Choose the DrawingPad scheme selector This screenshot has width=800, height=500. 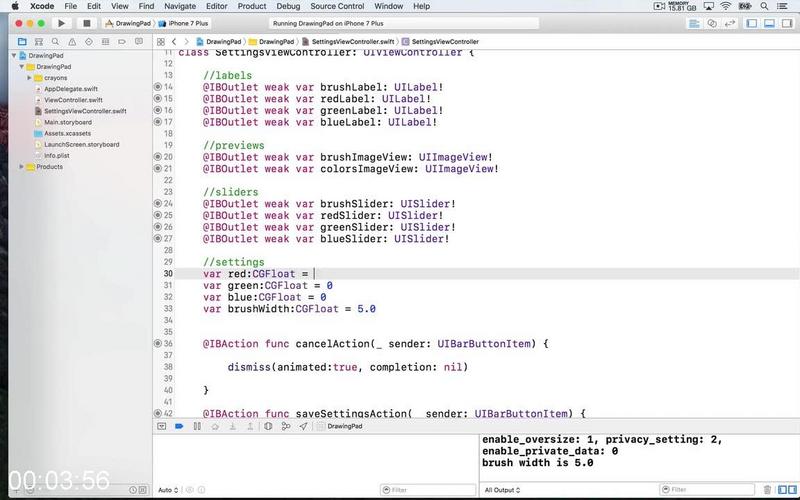[128, 23]
